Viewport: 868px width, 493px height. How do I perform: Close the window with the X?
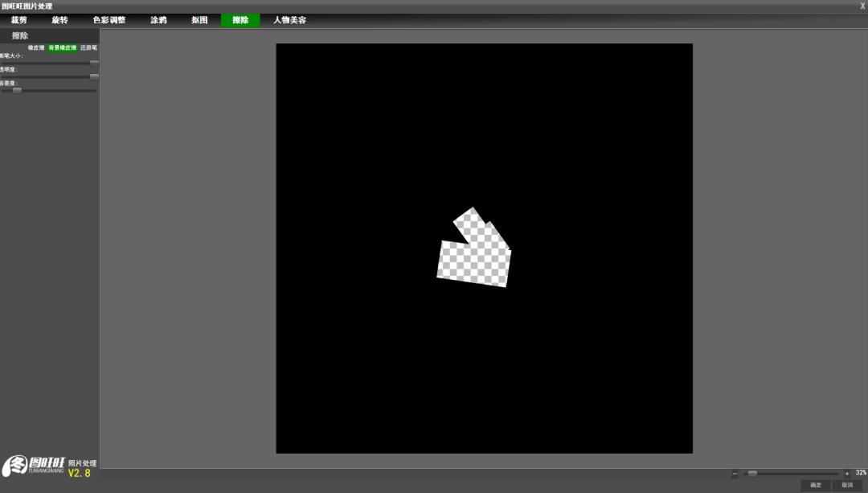click(x=862, y=6)
